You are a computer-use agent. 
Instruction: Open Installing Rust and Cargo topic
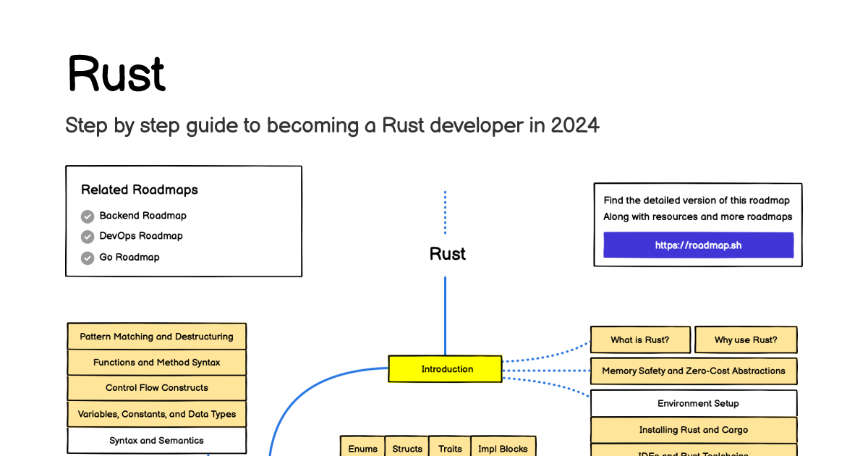pos(694,430)
